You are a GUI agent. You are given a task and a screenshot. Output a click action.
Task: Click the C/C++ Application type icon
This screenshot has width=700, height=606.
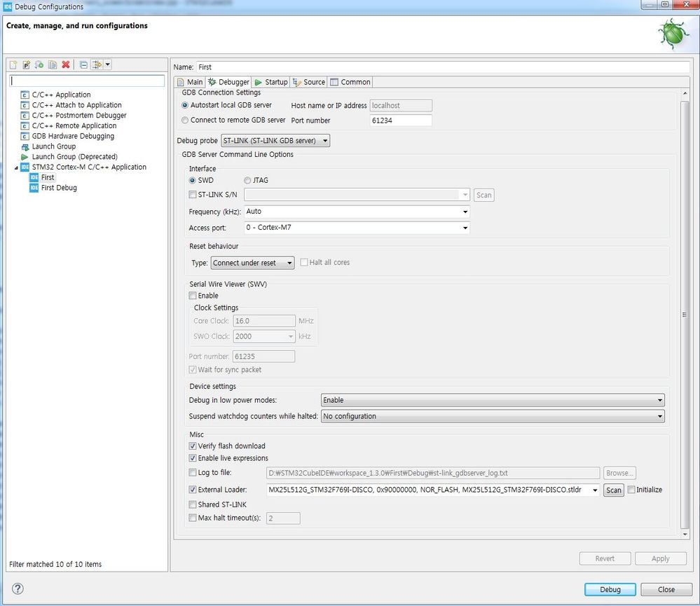pos(25,95)
